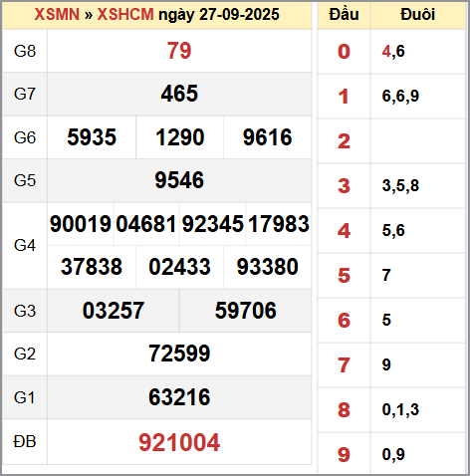
Task: Click the G4 number 90019
Action: click(x=81, y=224)
